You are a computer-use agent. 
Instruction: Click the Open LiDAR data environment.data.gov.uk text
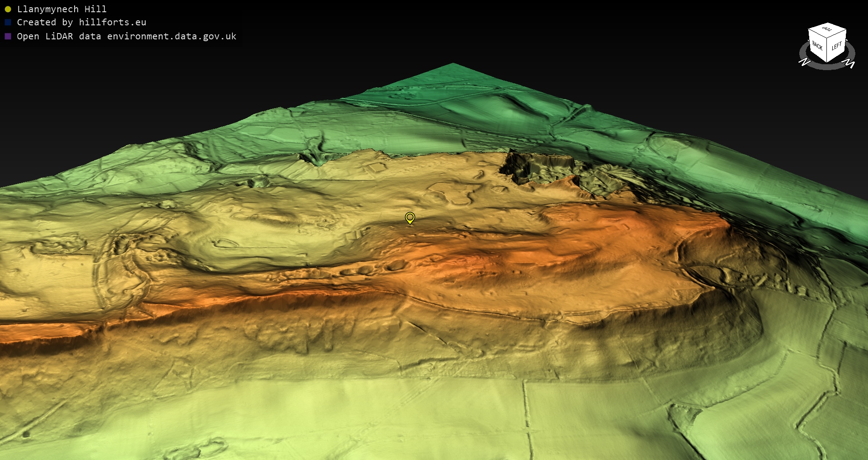[127, 36]
